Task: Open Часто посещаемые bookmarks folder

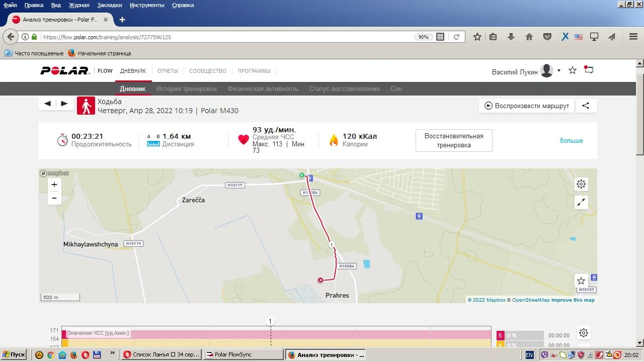Action: 34,53
